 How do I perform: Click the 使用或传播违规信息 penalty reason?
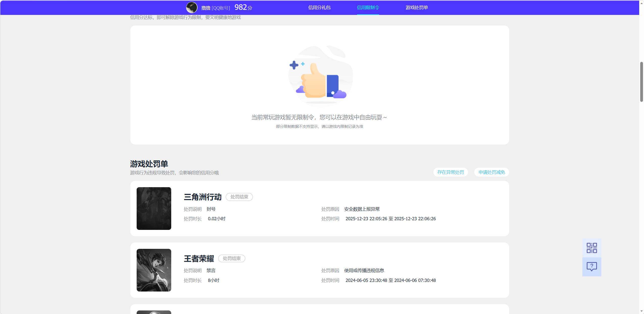tap(364, 271)
